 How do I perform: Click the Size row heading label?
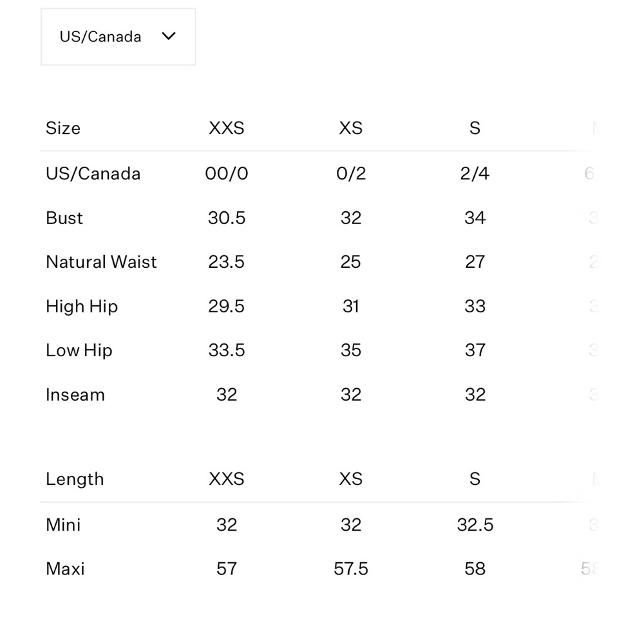tap(63, 128)
